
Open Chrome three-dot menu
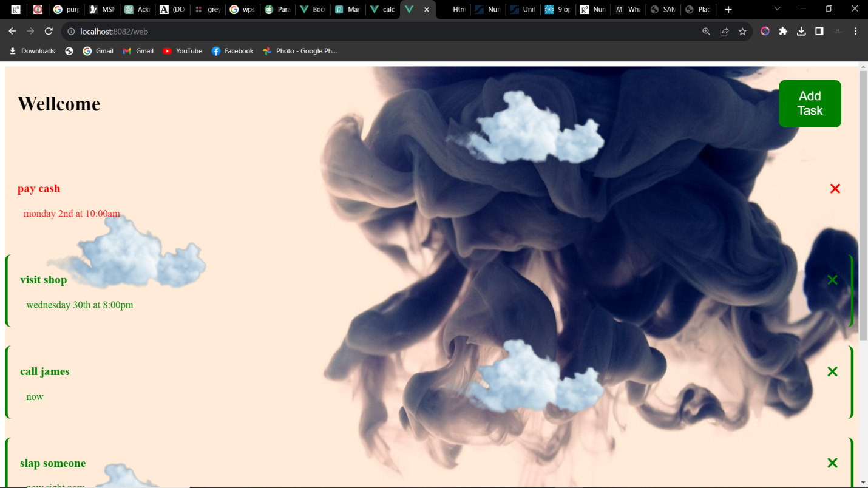coord(855,32)
